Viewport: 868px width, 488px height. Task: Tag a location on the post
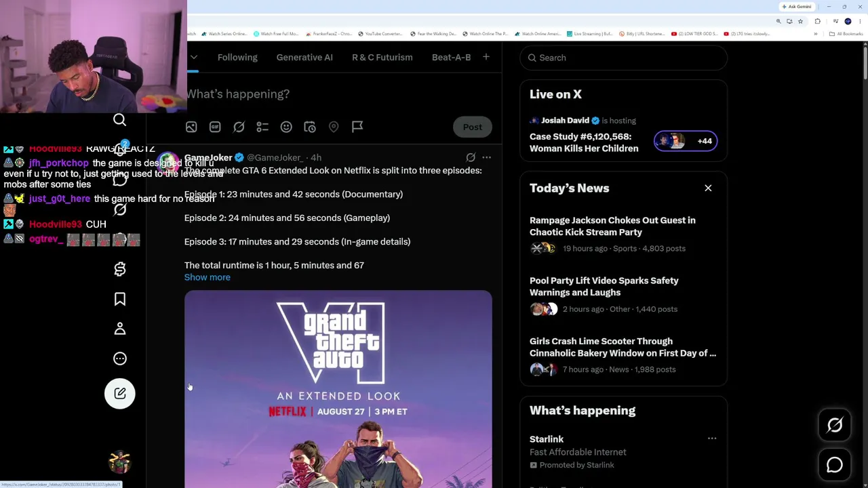tap(334, 127)
